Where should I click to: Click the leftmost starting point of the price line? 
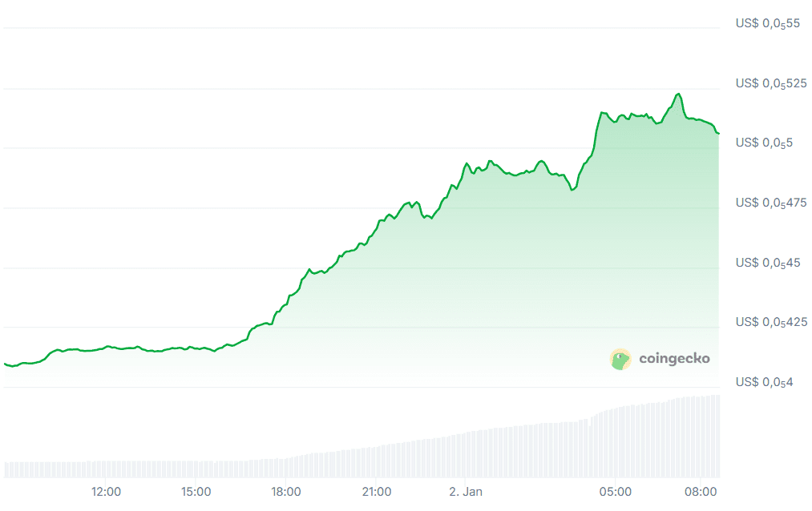coord(5,364)
